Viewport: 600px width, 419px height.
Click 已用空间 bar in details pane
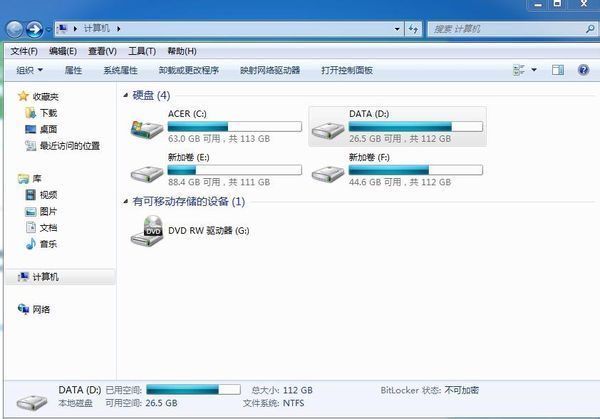194,390
